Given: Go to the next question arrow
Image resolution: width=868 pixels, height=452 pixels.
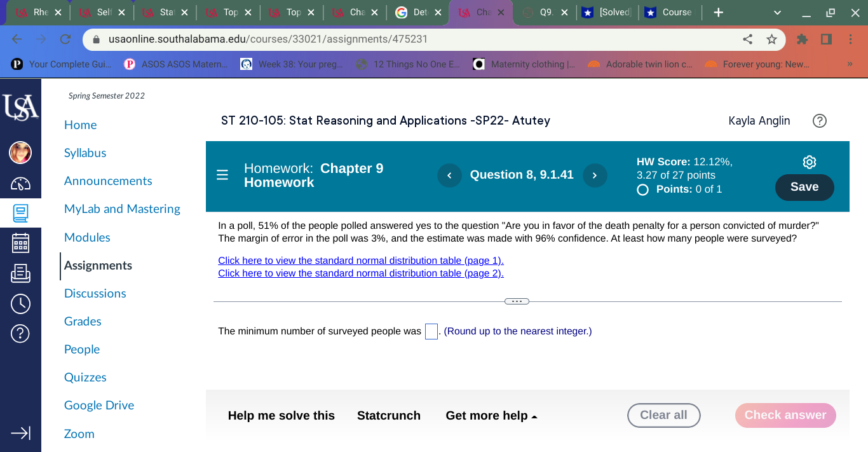Looking at the screenshot, I should [x=595, y=175].
